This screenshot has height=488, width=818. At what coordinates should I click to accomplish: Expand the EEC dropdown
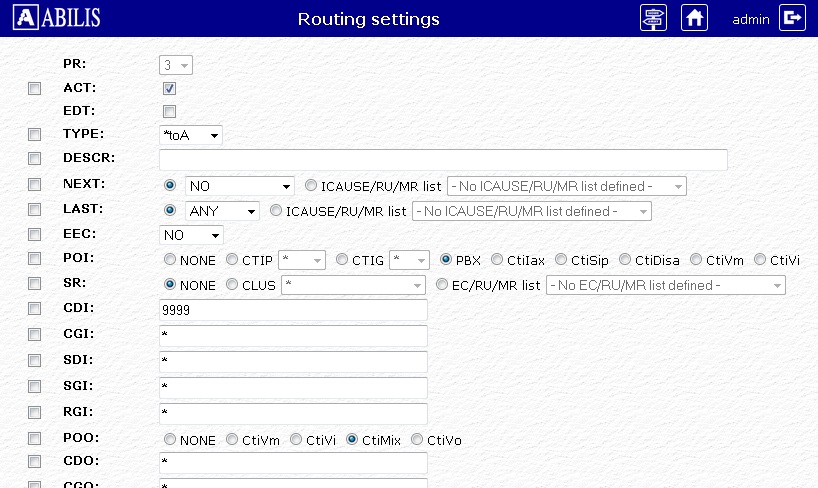(191, 236)
